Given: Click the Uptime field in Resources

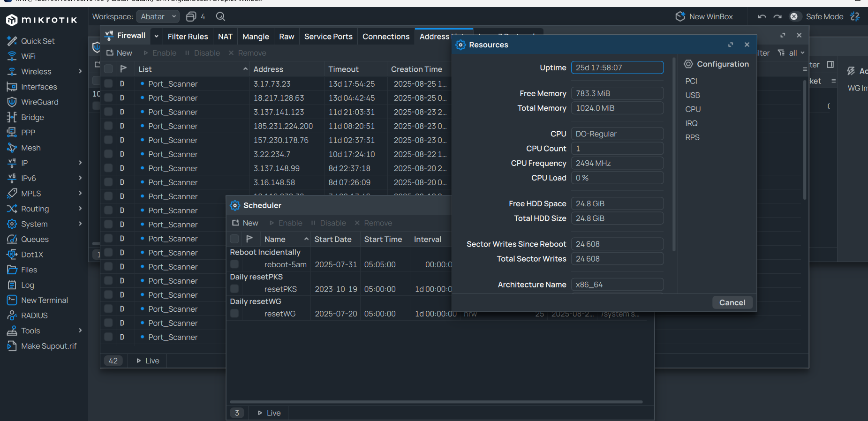Looking at the screenshot, I should 617,68.
